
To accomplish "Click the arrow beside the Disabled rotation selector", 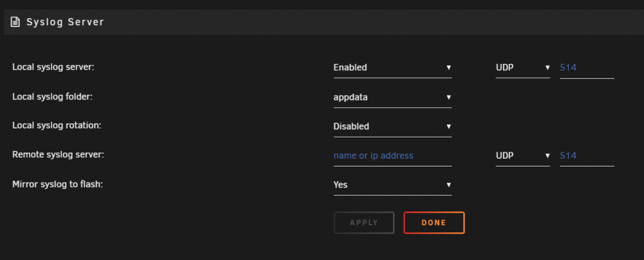I will 448,126.
